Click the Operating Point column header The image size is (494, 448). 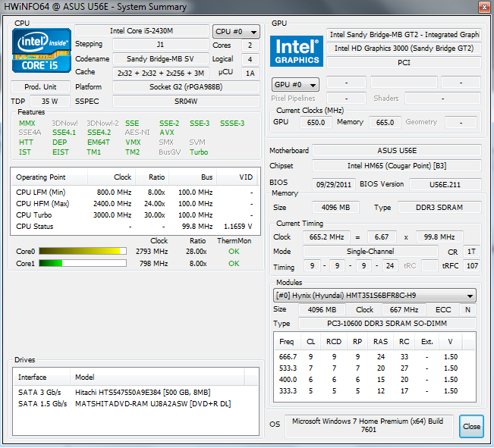pyautogui.click(x=49, y=177)
